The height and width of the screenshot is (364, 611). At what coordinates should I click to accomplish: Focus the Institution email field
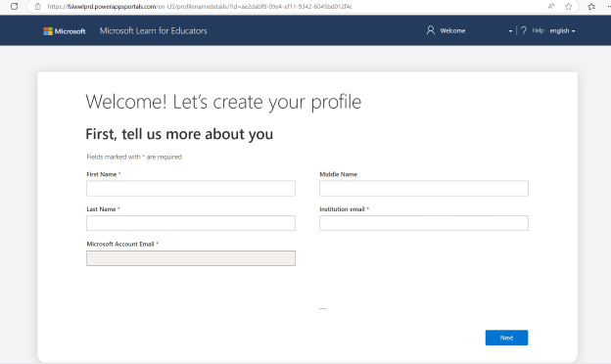tap(424, 223)
